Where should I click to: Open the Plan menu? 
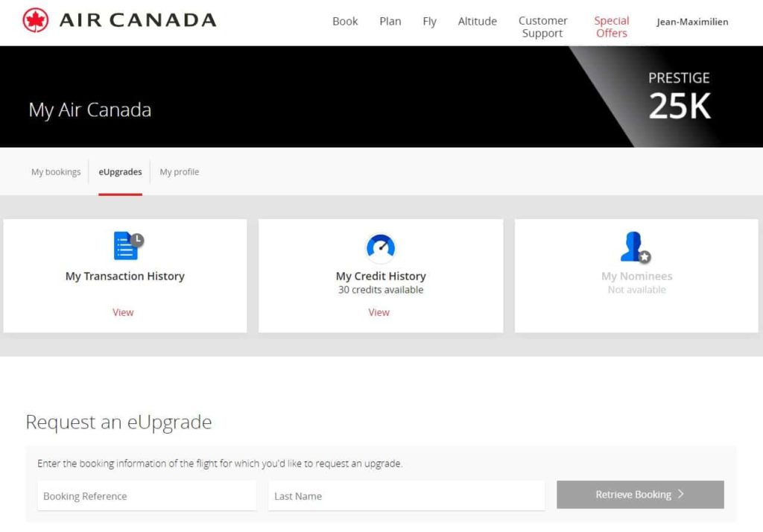click(390, 21)
